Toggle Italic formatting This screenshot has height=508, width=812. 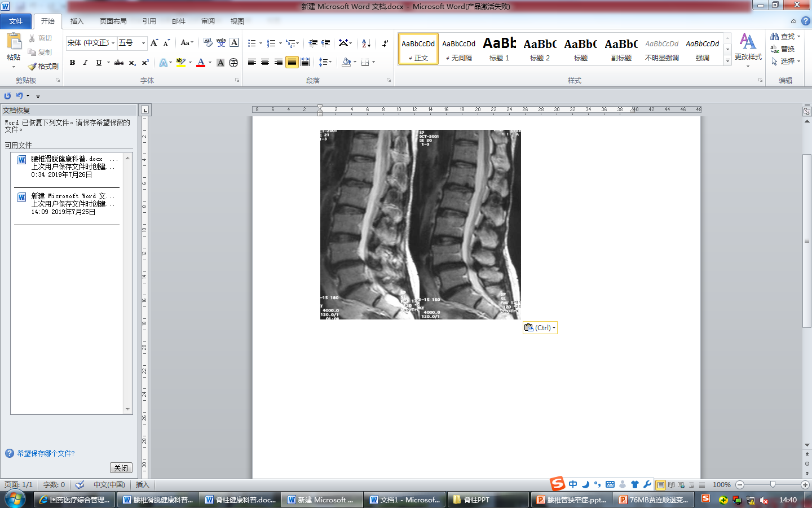[85, 63]
